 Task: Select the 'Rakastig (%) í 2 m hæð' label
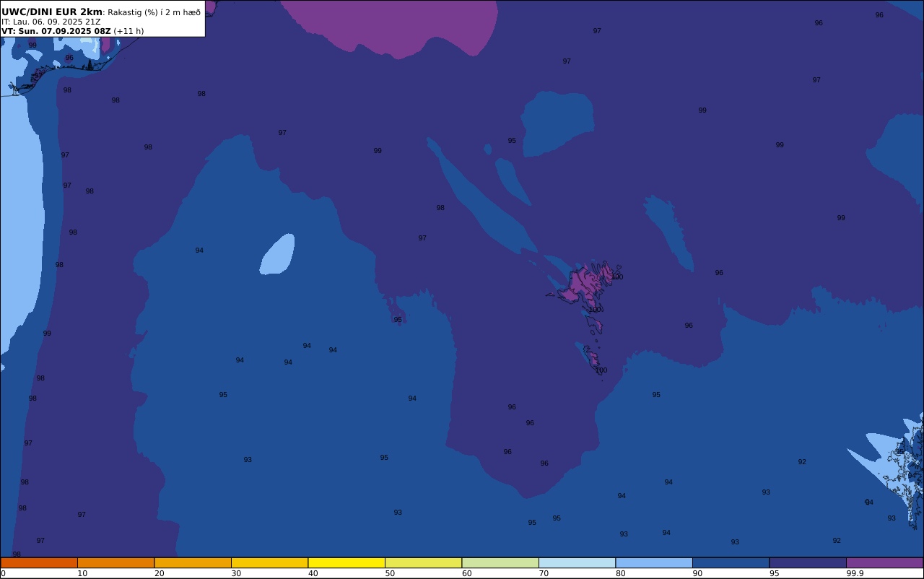tap(154, 12)
